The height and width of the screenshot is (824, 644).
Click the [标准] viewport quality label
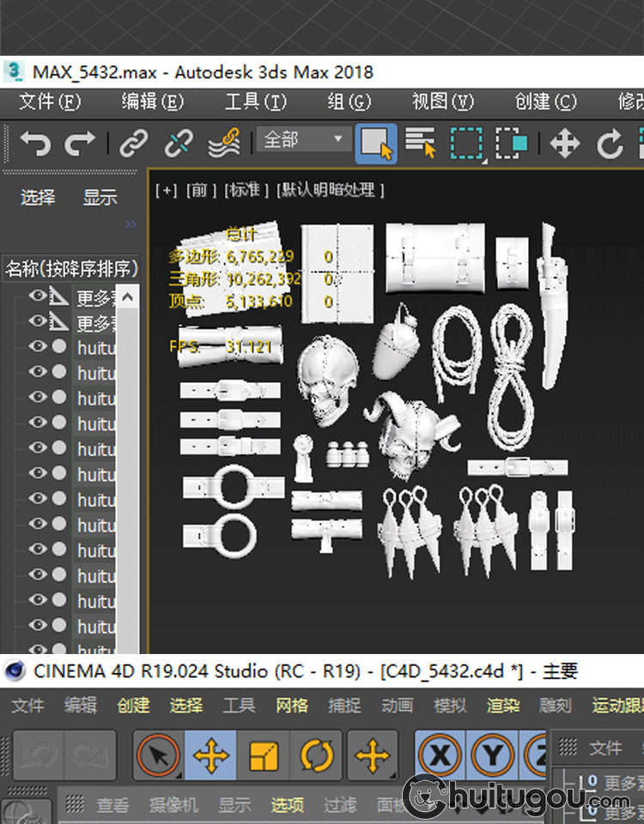point(246,191)
